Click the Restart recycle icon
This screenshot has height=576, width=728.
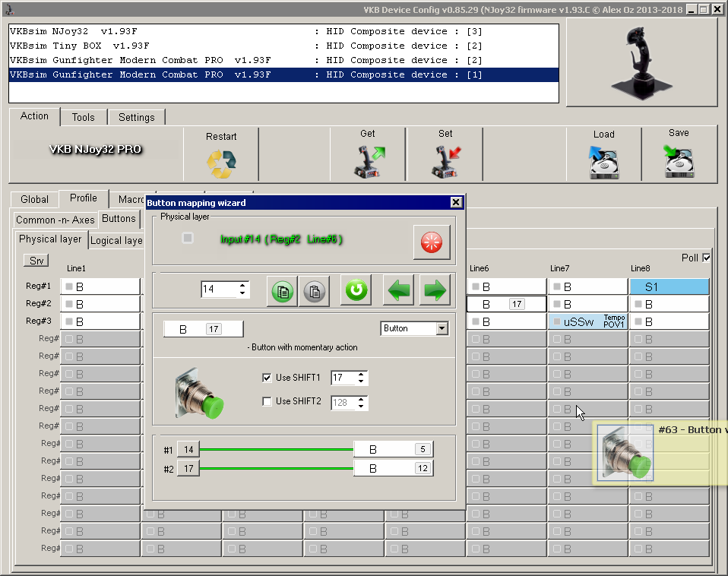pos(221,164)
